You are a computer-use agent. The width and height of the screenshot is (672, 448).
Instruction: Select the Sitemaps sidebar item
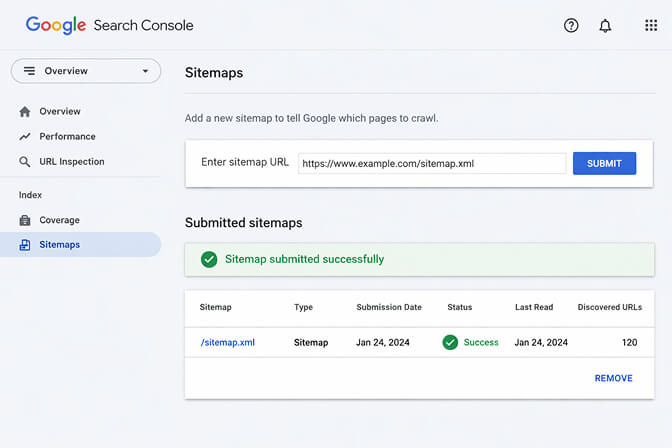[80, 244]
